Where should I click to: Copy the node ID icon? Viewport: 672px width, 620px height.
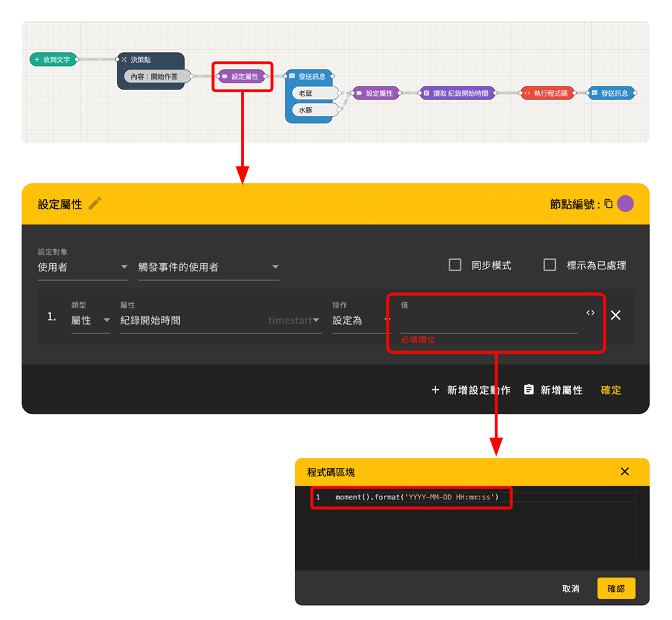609,203
